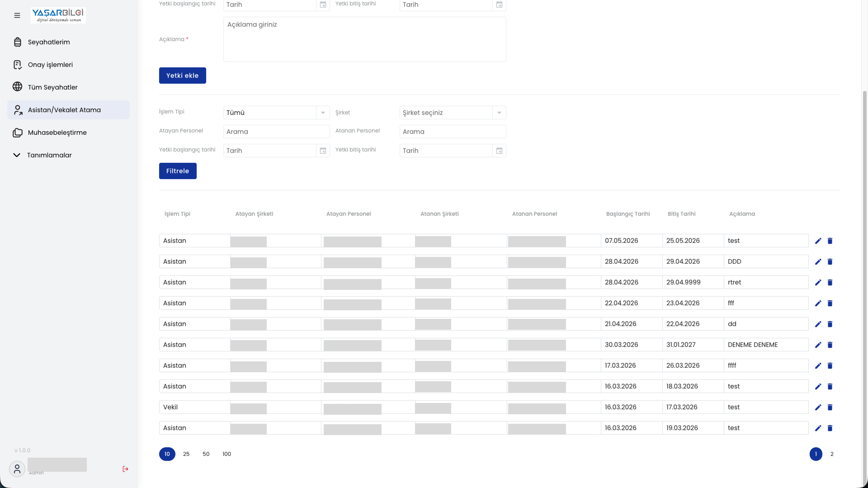Click version label v 1.0.0

[23, 450]
